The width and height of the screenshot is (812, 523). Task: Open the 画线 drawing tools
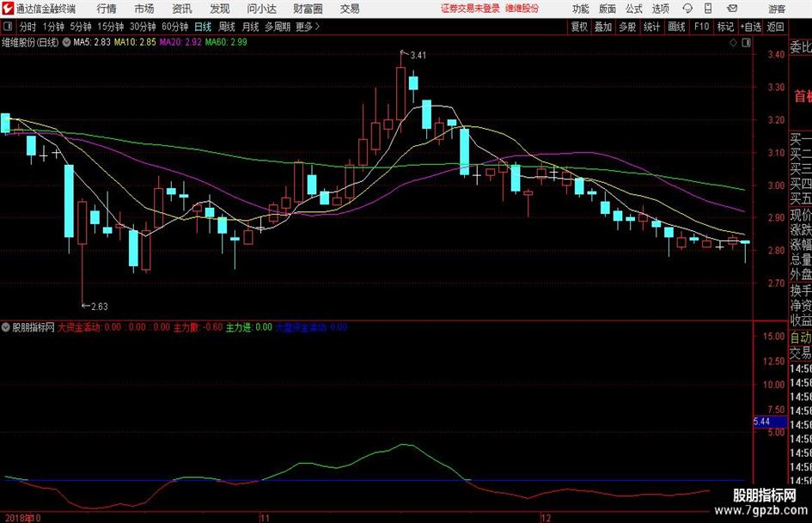pyautogui.click(x=677, y=27)
